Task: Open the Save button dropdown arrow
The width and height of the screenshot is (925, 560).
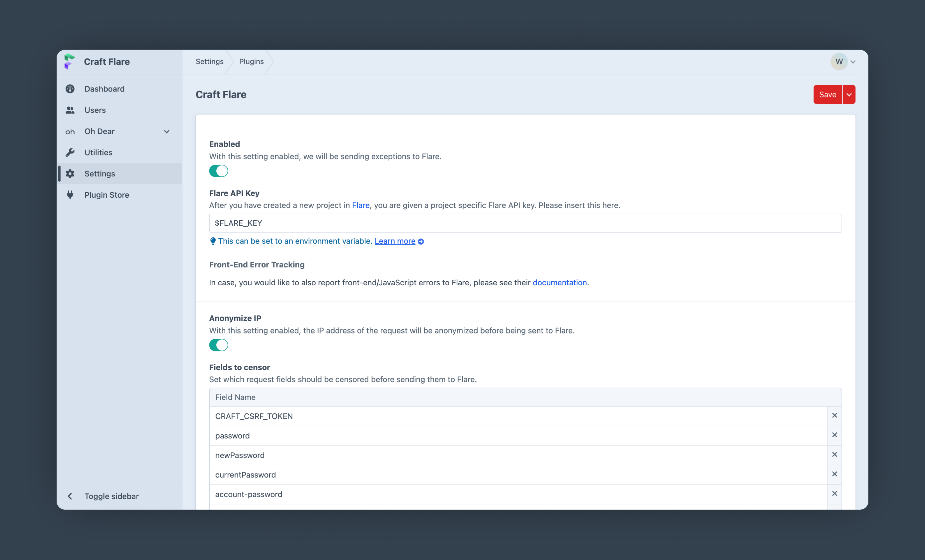Action: pos(849,94)
